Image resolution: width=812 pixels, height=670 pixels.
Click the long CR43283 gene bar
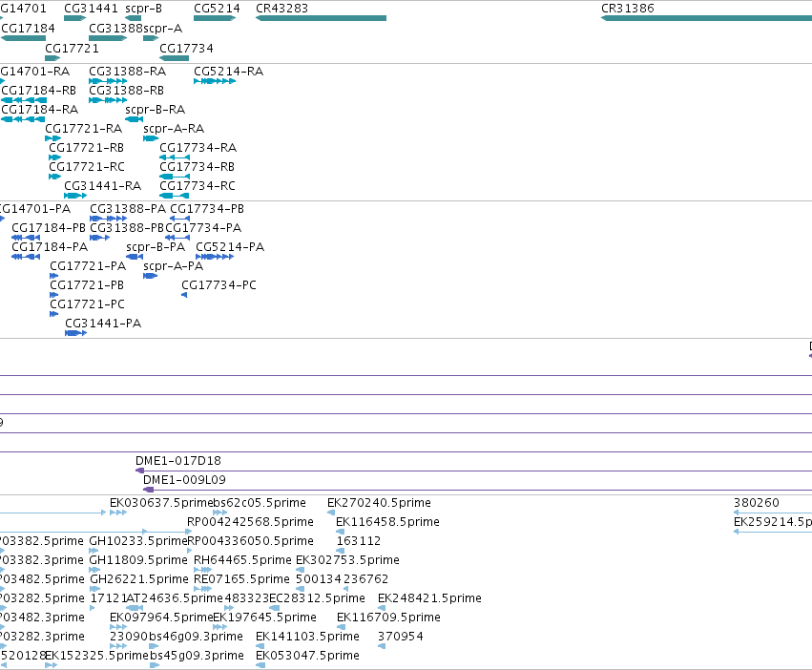(x=321, y=18)
